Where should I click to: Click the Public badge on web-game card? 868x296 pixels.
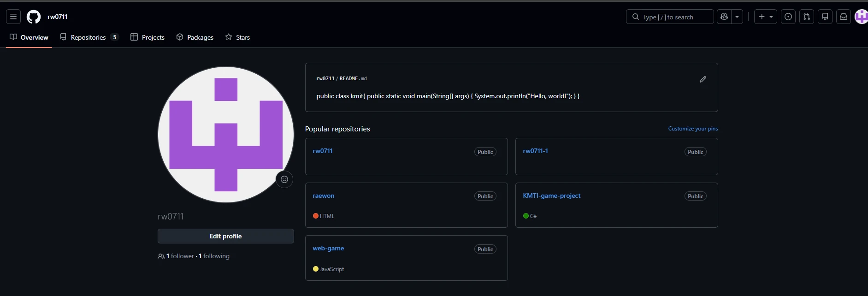pyautogui.click(x=485, y=249)
